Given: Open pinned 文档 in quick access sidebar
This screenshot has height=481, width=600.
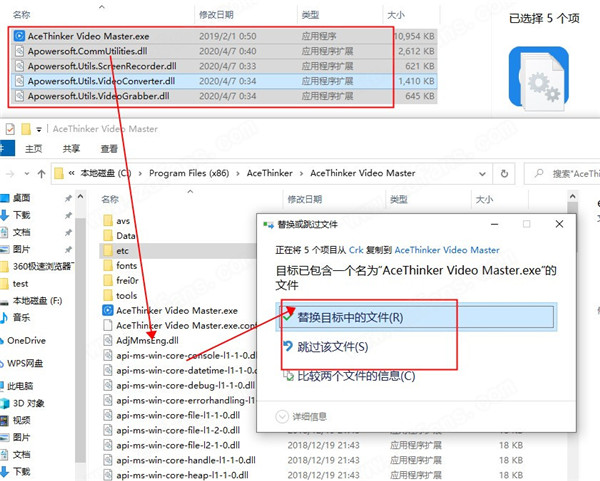Looking at the screenshot, I should tap(21, 232).
